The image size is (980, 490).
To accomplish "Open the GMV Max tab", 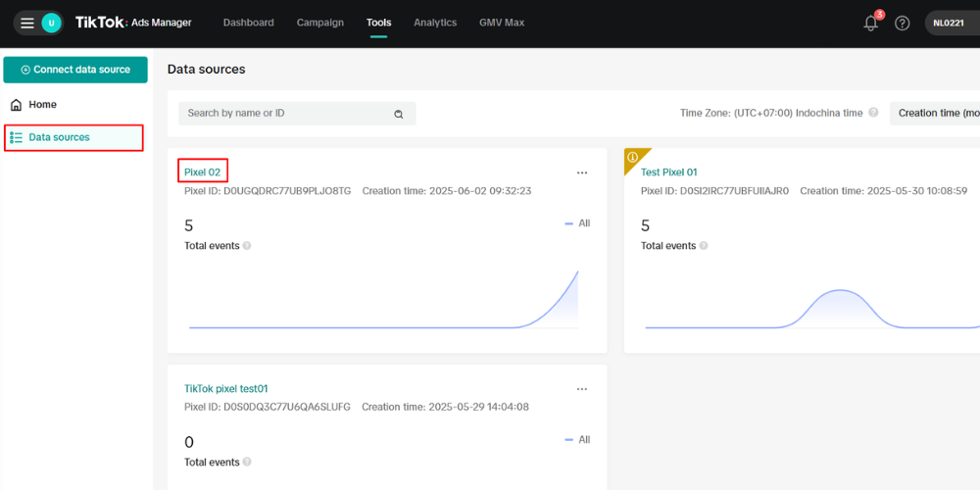I will (x=502, y=23).
